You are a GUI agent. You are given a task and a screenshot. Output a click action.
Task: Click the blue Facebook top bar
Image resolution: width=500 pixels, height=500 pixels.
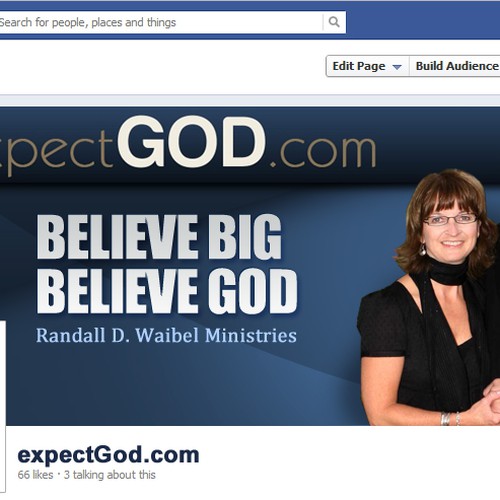[423, 20]
